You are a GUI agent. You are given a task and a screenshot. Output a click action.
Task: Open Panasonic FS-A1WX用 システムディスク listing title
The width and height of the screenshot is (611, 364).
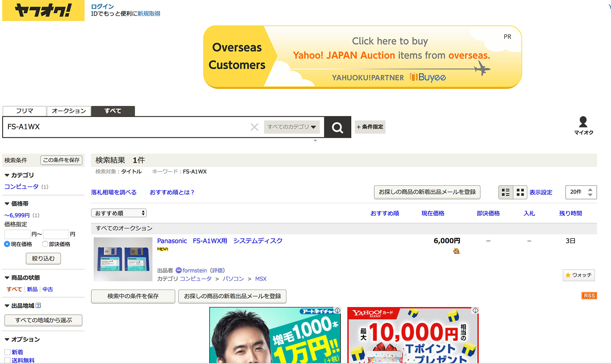pos(220,241)
